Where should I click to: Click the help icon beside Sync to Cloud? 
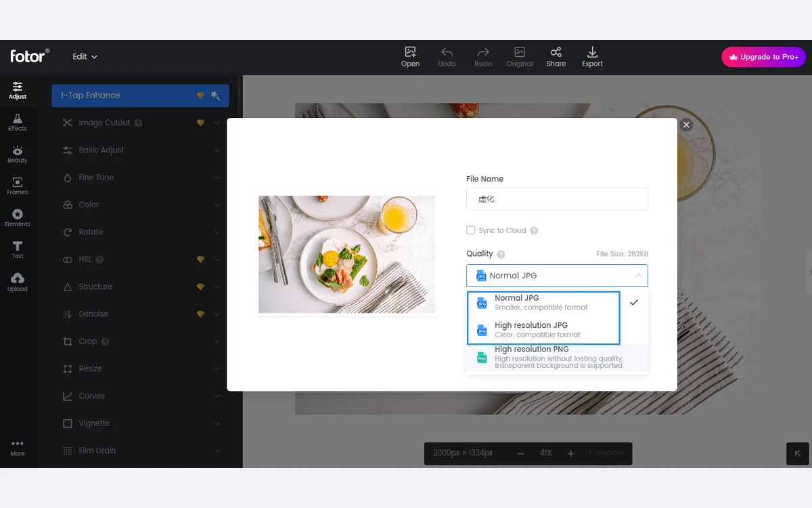tap(534, 231)
